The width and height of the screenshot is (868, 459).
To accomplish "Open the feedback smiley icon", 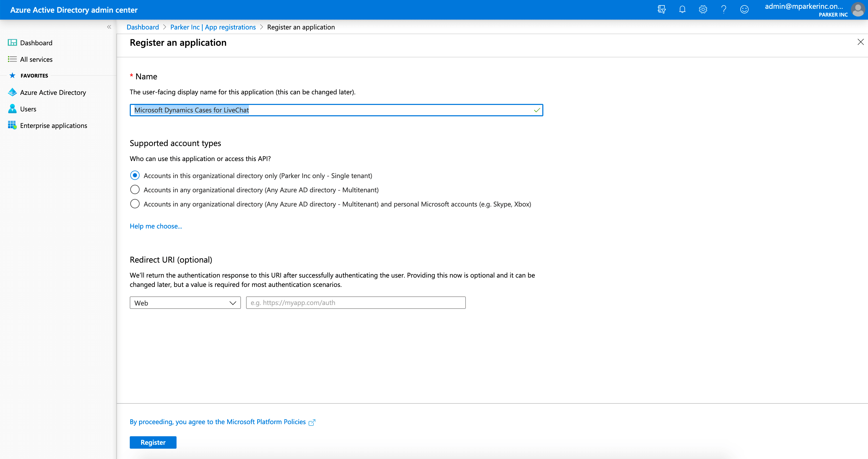I will (744, 10).
